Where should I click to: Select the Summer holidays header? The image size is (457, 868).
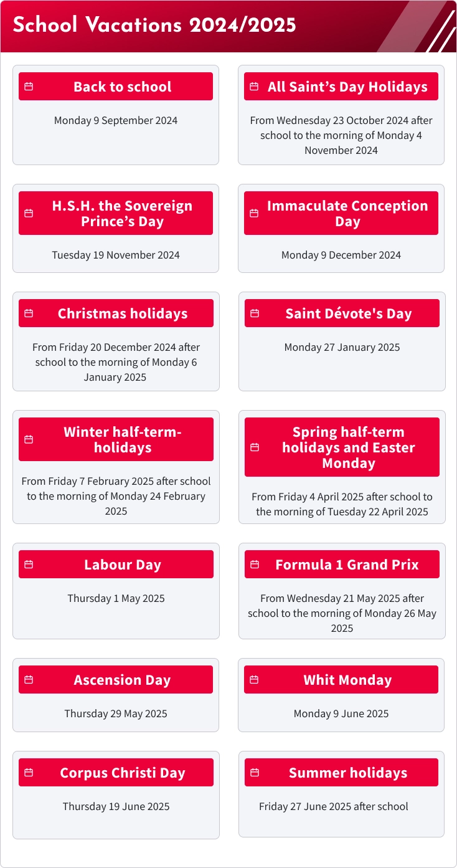pos(341,773)
